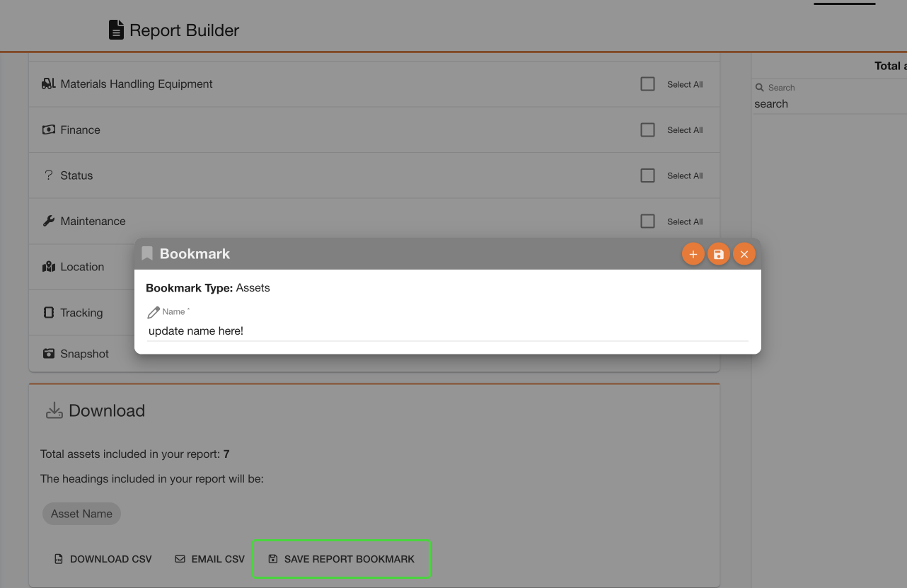Enable Select All checkbox for Status
The width and height of the screenshot is (907, 588).
tap(647, 175)
